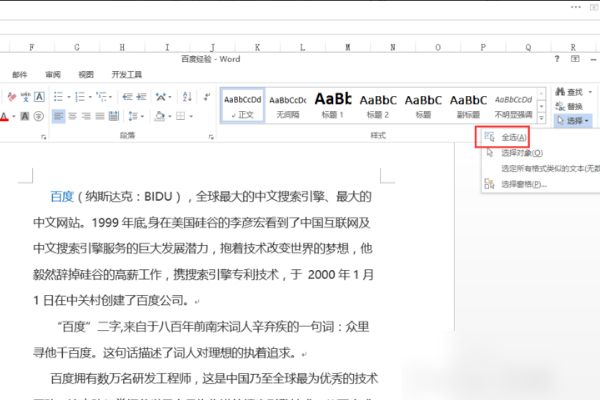Toggle Character Shading gray A icon

[x=24, y=116]
